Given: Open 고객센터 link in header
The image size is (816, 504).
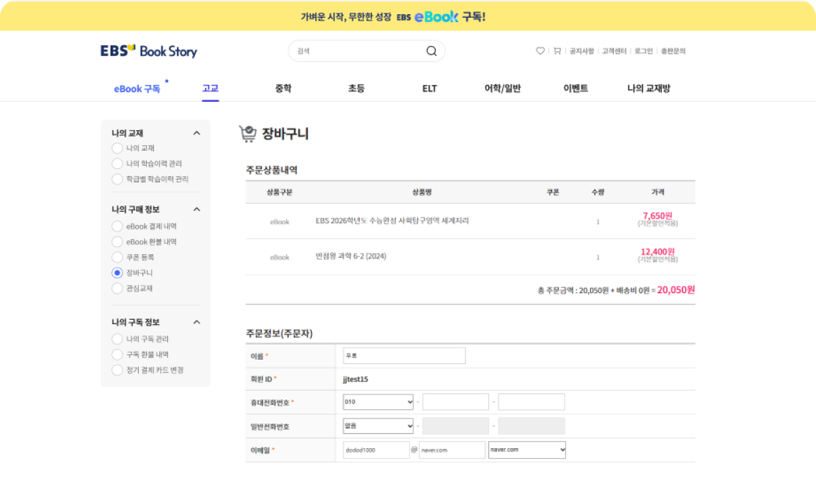Looking at the screenshot, I should [x=614, y=51].
